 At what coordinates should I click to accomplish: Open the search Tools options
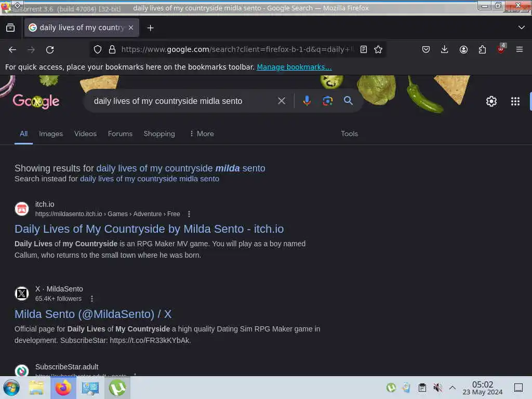click(x=350, y=134)
